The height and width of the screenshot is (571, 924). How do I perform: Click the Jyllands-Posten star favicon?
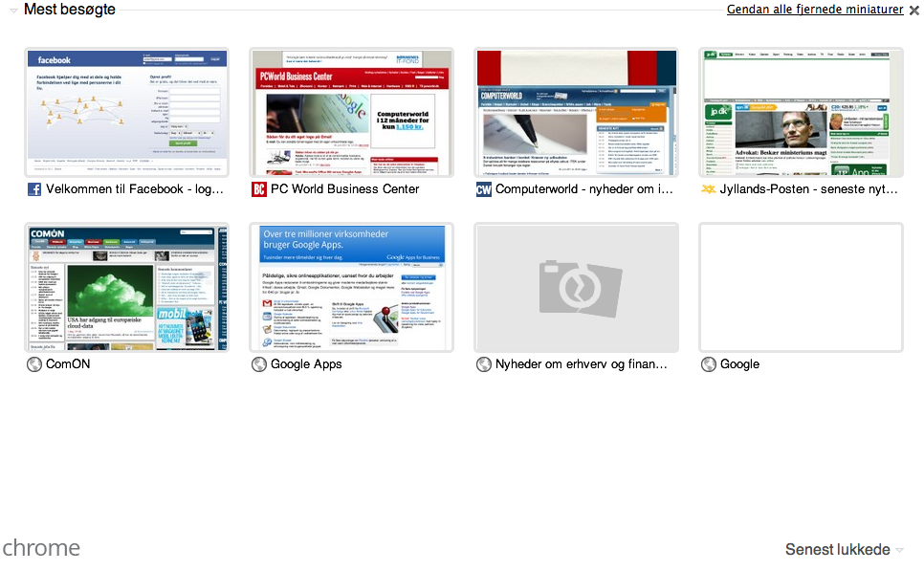point(709,189)
